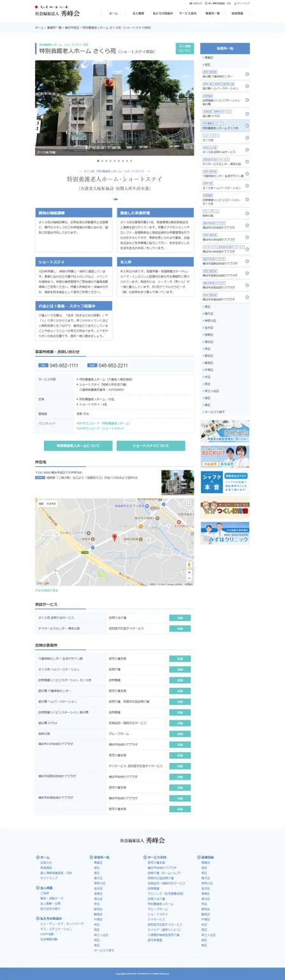Expand 青葉区 at top of sidebar list
Viewport: 285px width, 980px height.
tap(225, 57)
